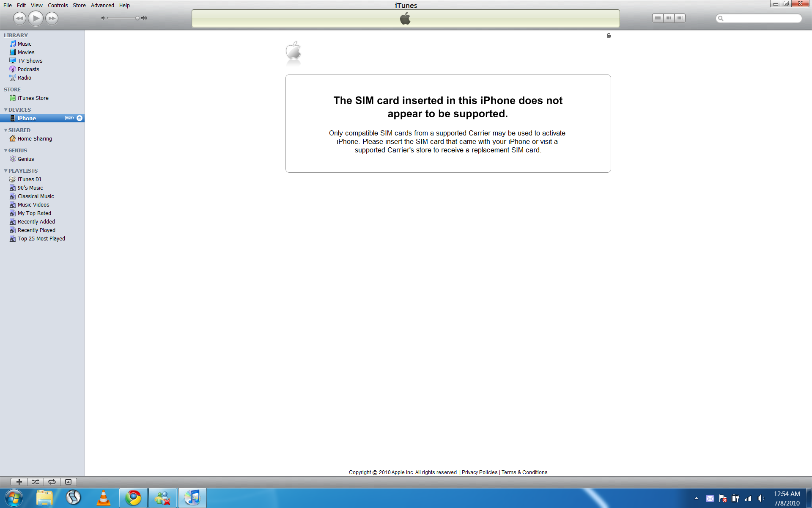This screenshot has width=812, height=508.
Task: Open Windows Explorer from the taskbar
Action: point(44,498)
